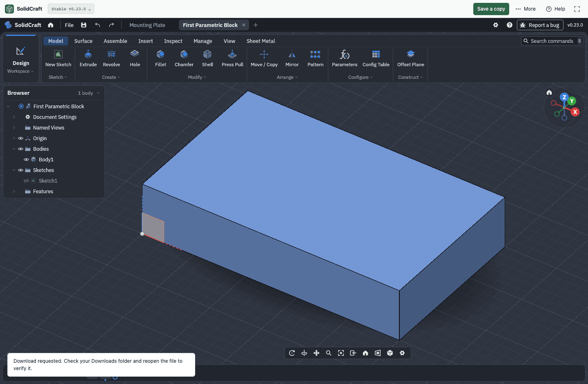Screen dimensions: 588x384
Task: Expand the Named Views node
Action: [14, 128]
